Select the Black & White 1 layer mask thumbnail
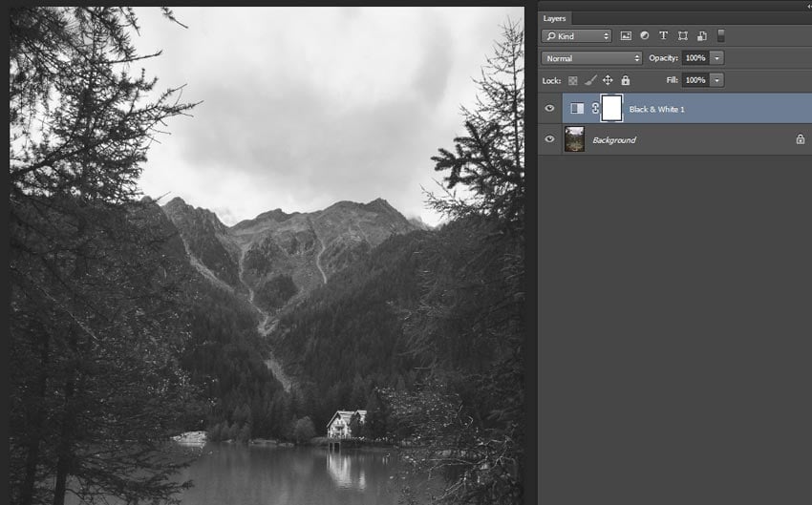 [x=611, y=109]
